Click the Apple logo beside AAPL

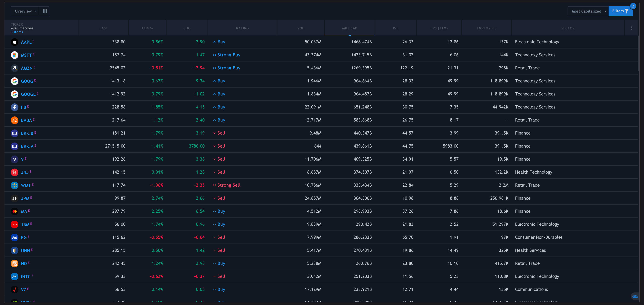14,42
